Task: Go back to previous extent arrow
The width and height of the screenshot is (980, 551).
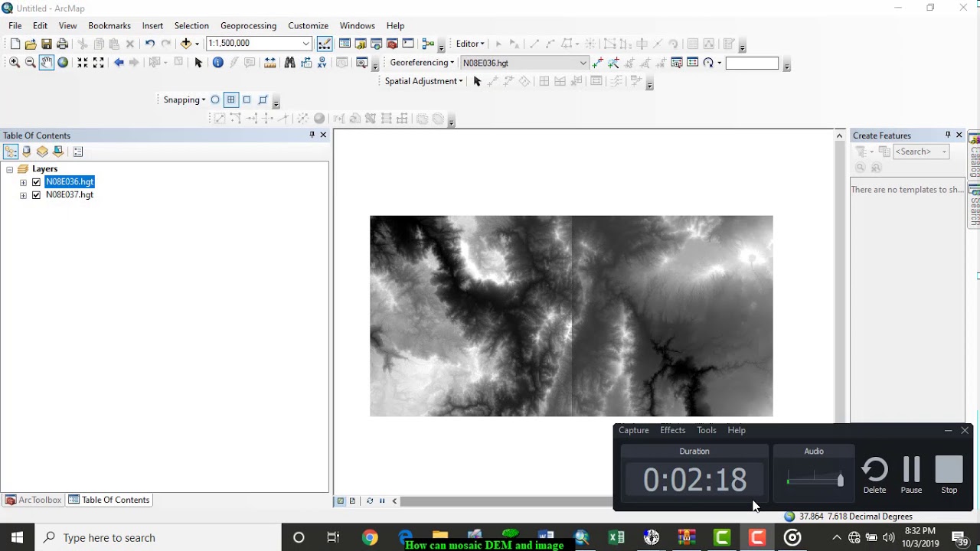Action: click(119, 63)
